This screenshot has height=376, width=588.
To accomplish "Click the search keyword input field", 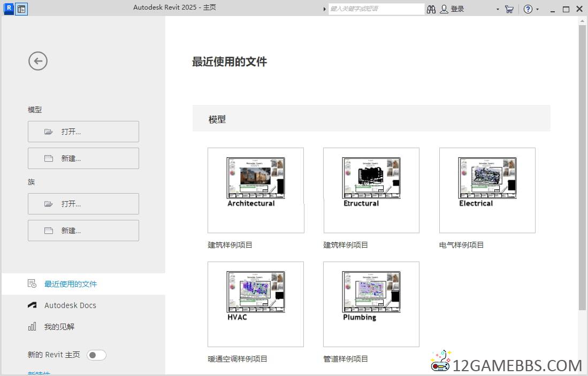I will click(376, 9).
